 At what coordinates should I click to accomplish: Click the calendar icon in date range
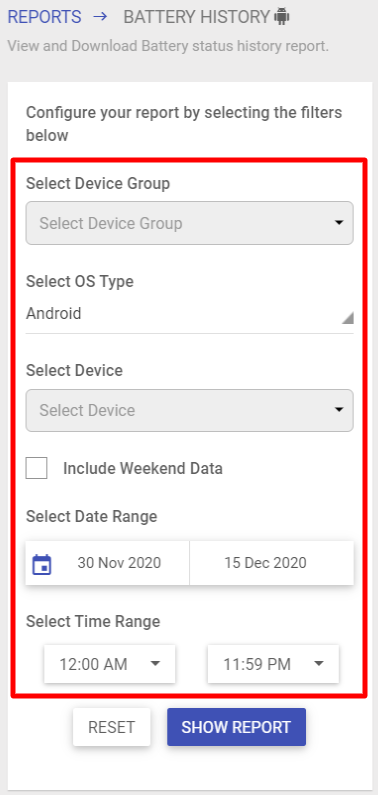click(42, 564)
